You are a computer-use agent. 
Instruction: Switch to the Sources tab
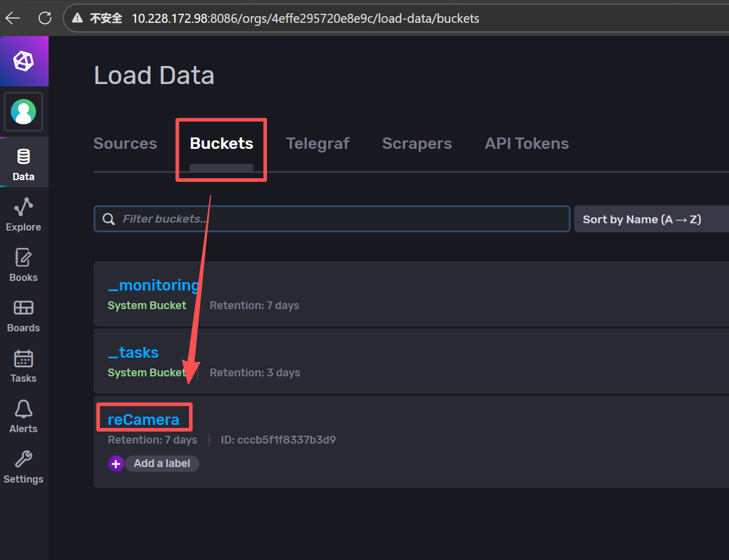coord(125,143)
